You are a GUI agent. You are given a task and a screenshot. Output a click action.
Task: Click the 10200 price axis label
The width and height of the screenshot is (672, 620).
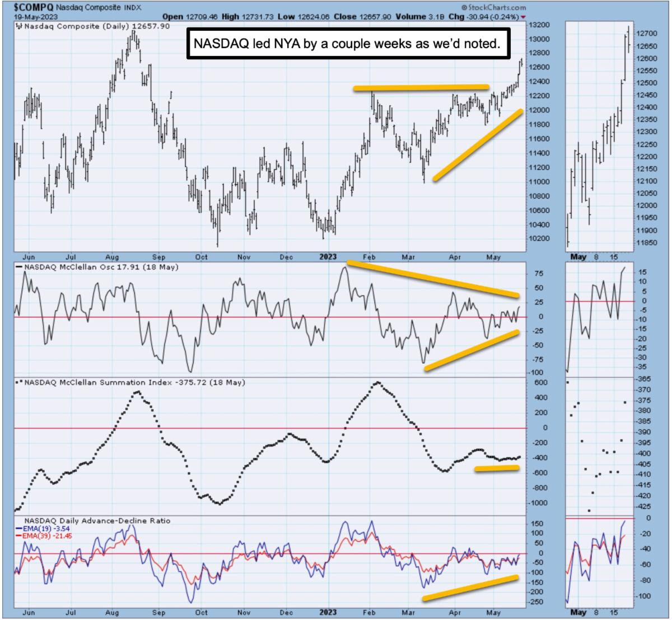(540, 238)
